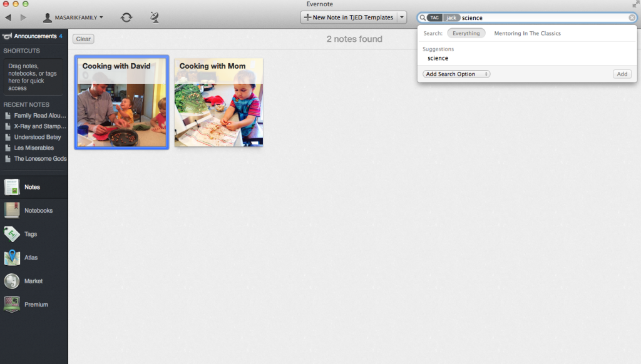The width and height of the screenshot is (641, 364).
Task: Click the RECENT NOTES section header
Action: click(26, 104)
